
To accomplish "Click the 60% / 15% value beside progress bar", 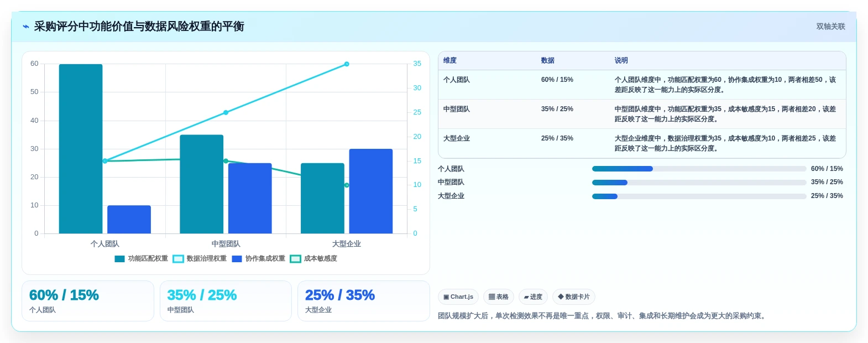I will [827, 169].
